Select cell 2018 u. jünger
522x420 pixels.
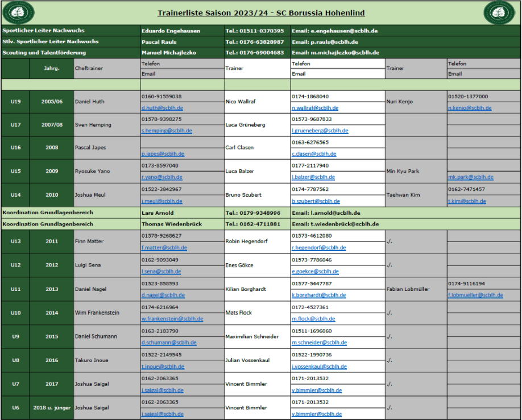click(x=52, y=407)
